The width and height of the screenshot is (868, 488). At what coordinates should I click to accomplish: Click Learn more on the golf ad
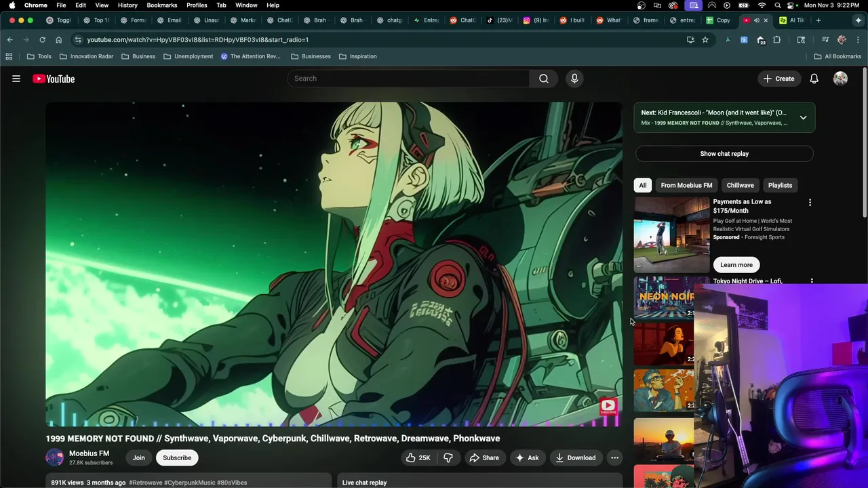(x=736, y=265)
